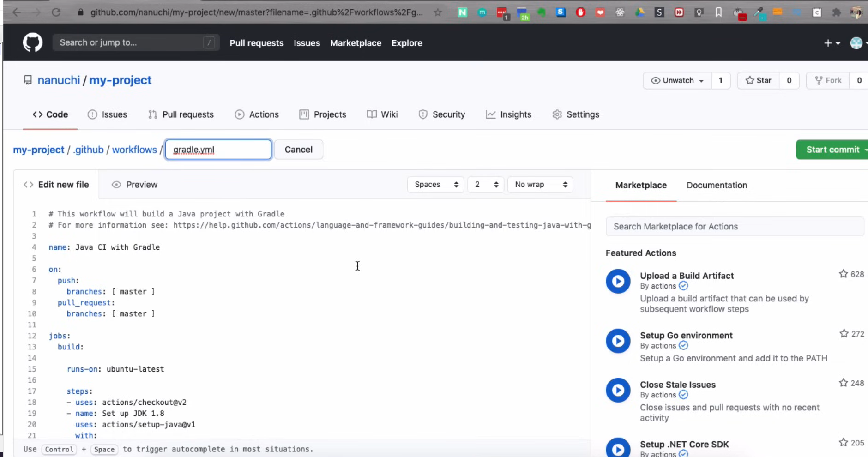Expand the No wrap line mode dropdown
The height and width of the screenshot is (457, 868).
[x=540, y=185]
